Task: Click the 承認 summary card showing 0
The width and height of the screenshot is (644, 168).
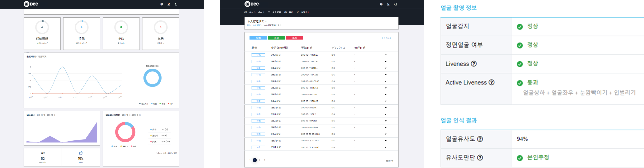Action: click(121, 33)
